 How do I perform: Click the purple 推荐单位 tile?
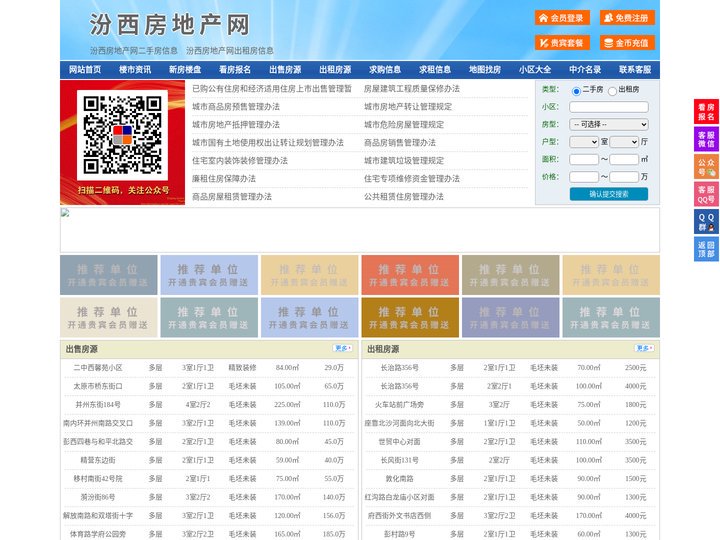(x=511, y=317)
